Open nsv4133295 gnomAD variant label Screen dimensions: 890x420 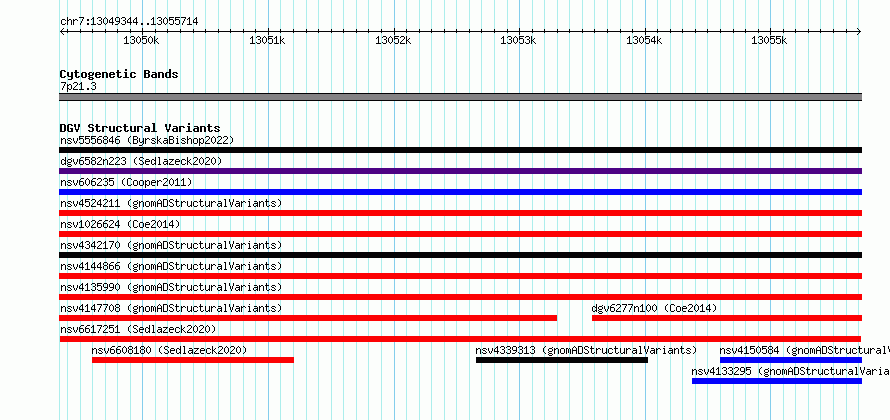click(x=791, y=371)
